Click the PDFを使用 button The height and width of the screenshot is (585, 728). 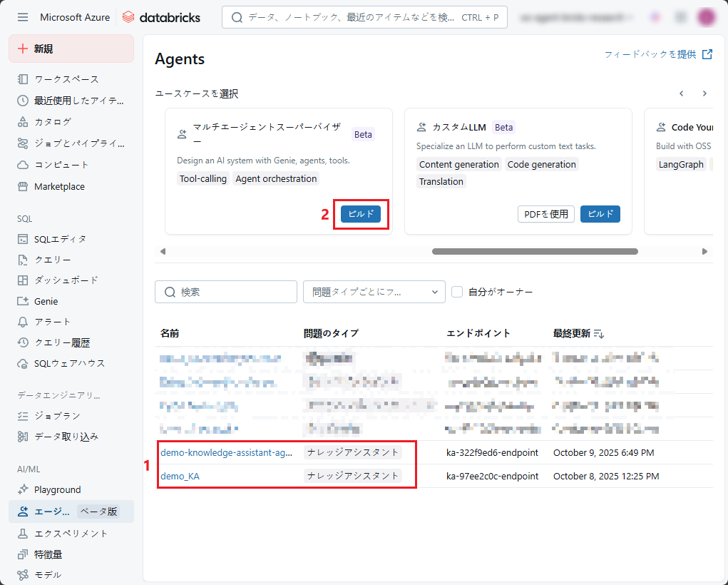(545, 214)
